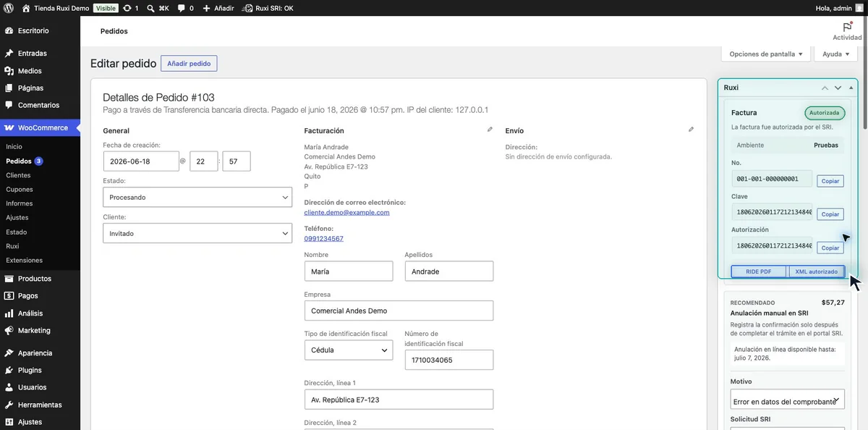Open the search icon in the admin bar
The image size is (868, 430).
point(150,8)
